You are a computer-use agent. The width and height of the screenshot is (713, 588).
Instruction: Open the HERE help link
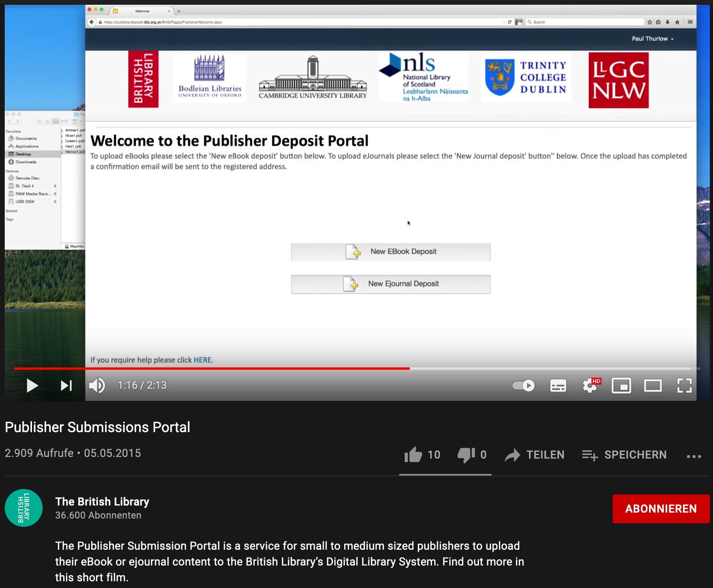click(203, 360)
